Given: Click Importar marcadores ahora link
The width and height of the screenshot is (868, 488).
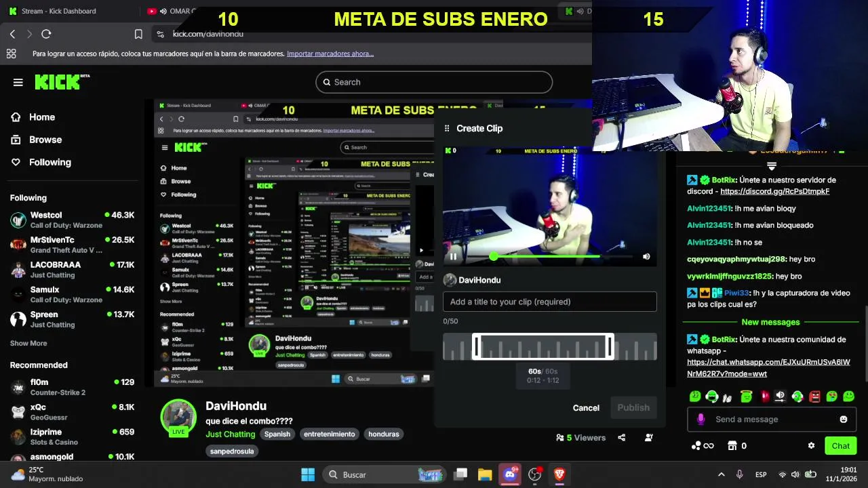Looking at the screenshot, I should (330, 54).
